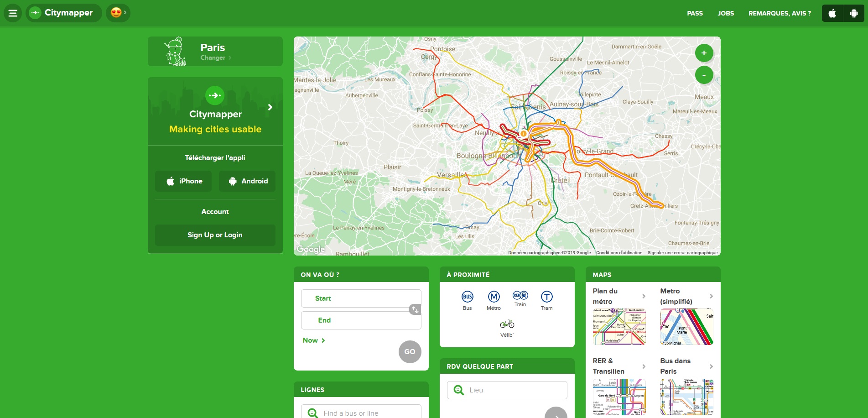868x418 pixels.
Task: Click the Start input field
Action: [361, 298]
